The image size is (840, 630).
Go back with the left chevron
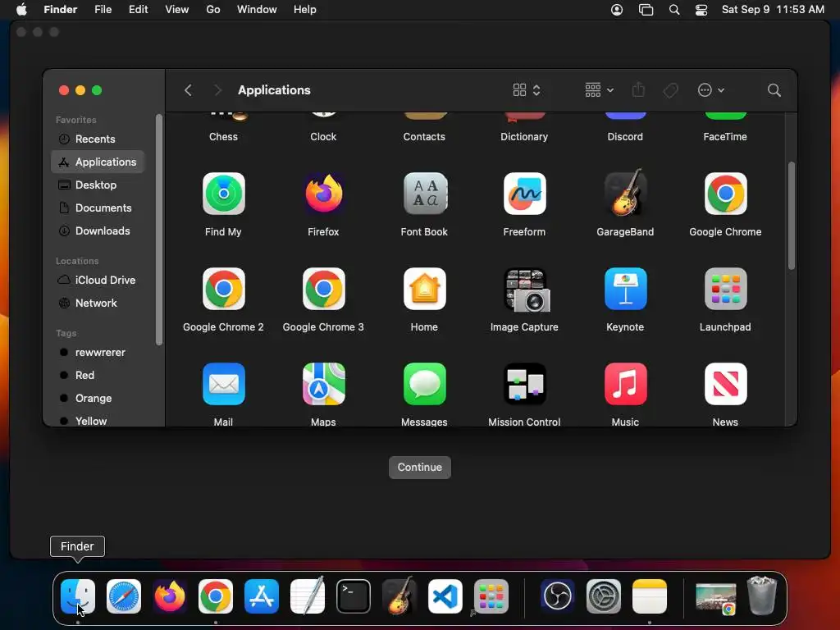point(188,90)
